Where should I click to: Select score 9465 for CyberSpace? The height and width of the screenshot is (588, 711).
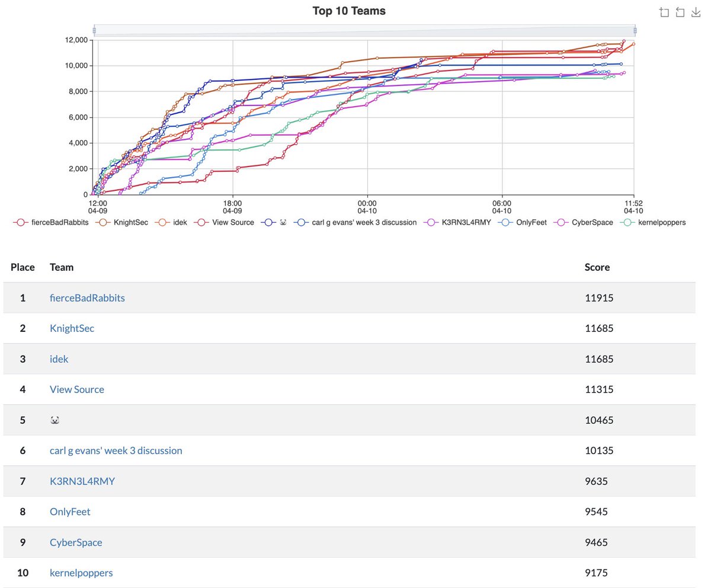[x=596, y=542]
